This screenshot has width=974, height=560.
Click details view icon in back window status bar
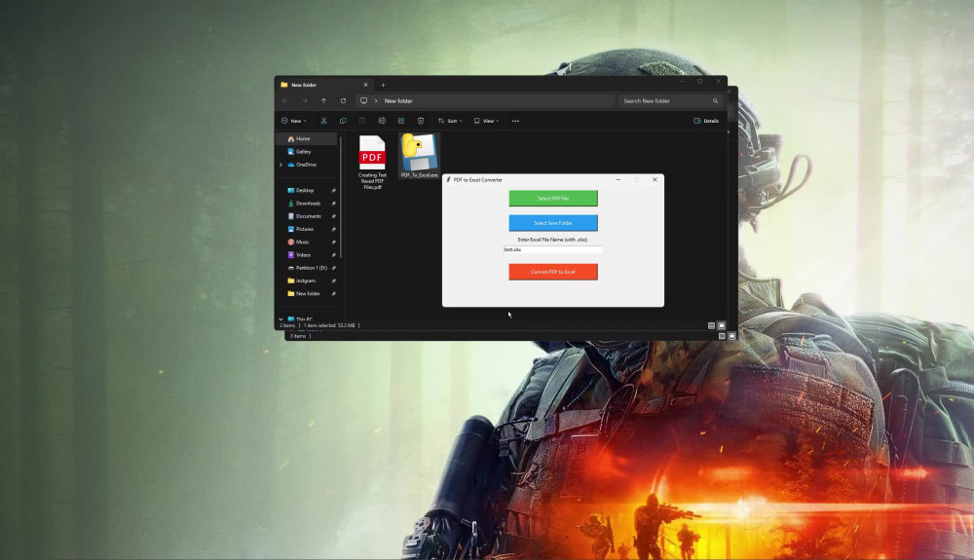722,336
